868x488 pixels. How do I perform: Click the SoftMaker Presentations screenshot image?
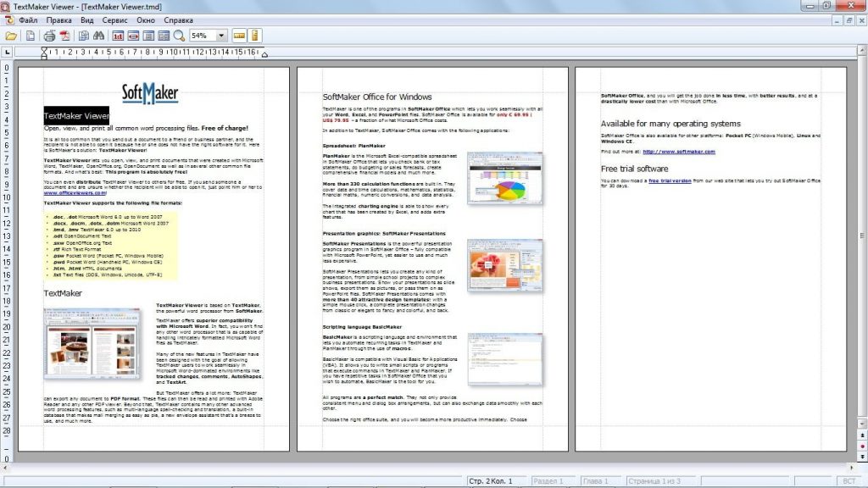505,265
